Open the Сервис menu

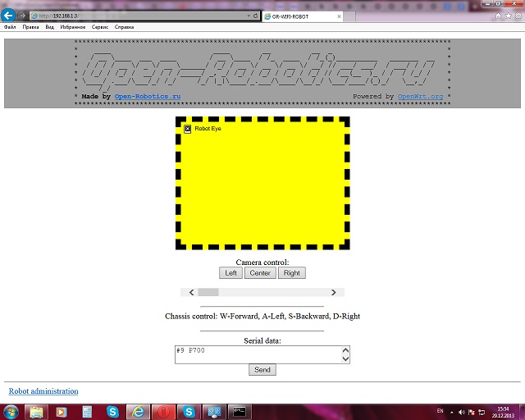click(100, 27)
